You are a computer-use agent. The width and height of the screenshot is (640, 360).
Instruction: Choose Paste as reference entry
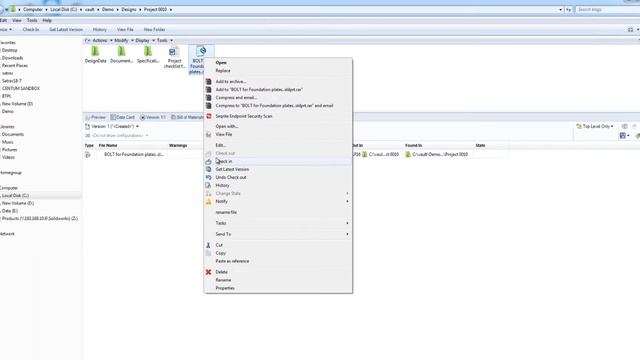pos(232,261)
